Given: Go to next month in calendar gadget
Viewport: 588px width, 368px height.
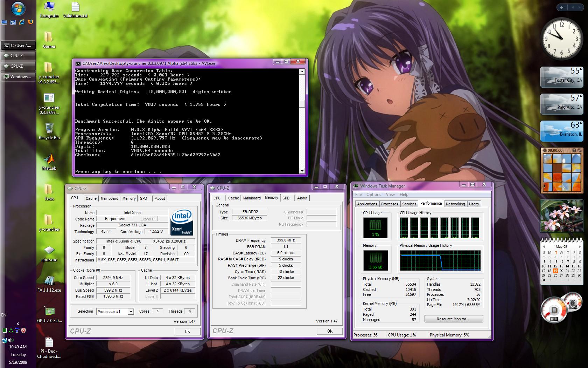Looking at the screenshot, I should [x=580, y=247].
